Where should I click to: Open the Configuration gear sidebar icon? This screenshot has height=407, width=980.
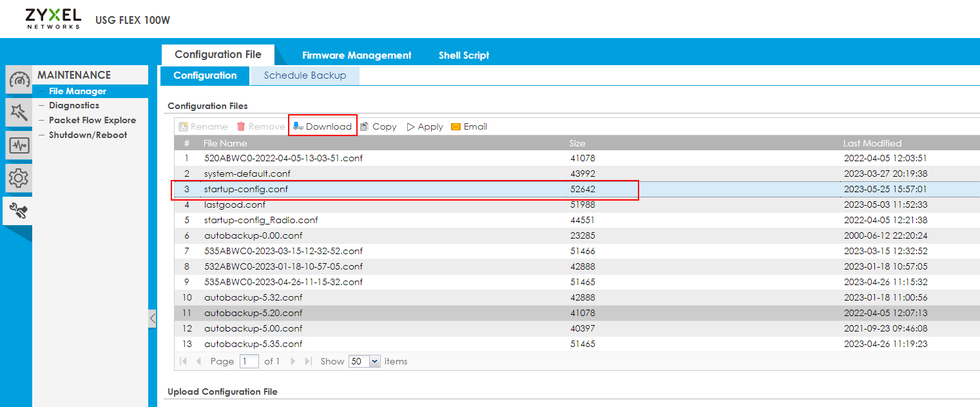(x=19, y=178)
